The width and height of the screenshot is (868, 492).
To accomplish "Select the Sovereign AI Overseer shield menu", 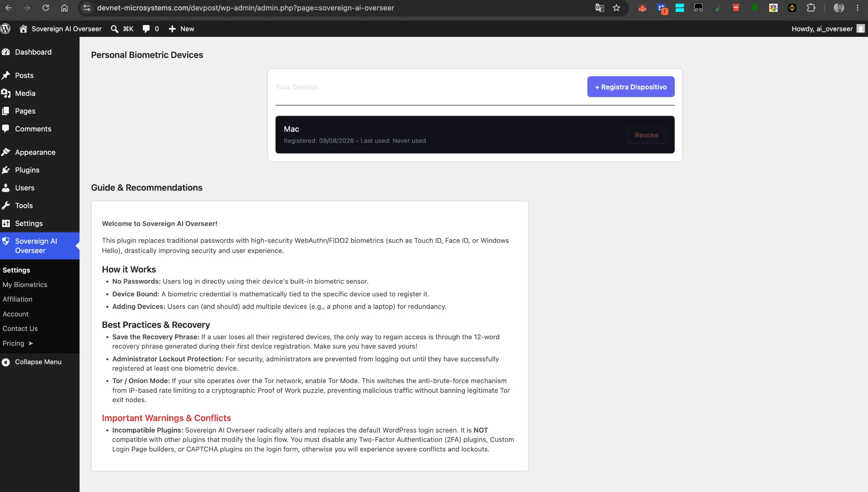I will pyautogui.click(x=39, y=246).
